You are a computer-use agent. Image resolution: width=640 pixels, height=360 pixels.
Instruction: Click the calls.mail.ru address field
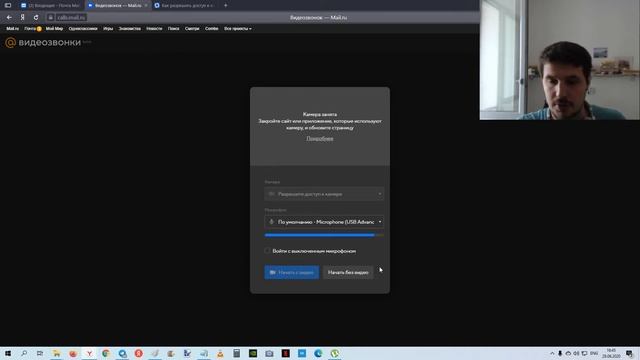click(71, 18)
